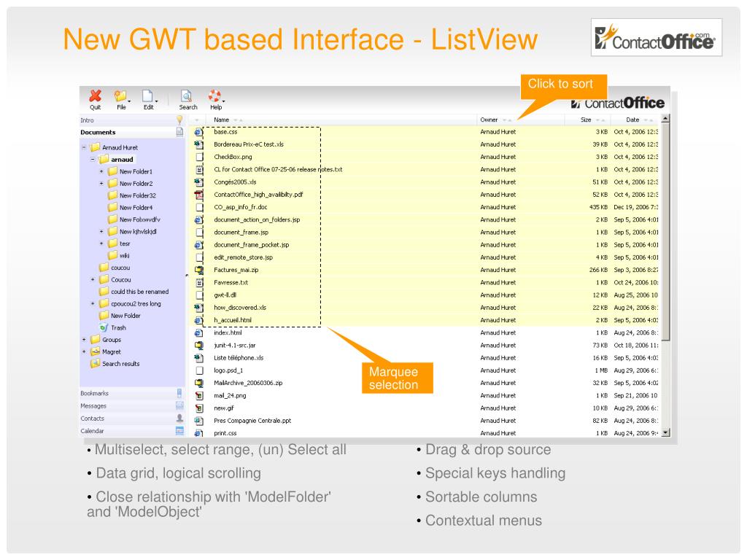Click the Factures_mai.zip archive icon
Screen dimensions: 747x560
[x=198, y=270]
